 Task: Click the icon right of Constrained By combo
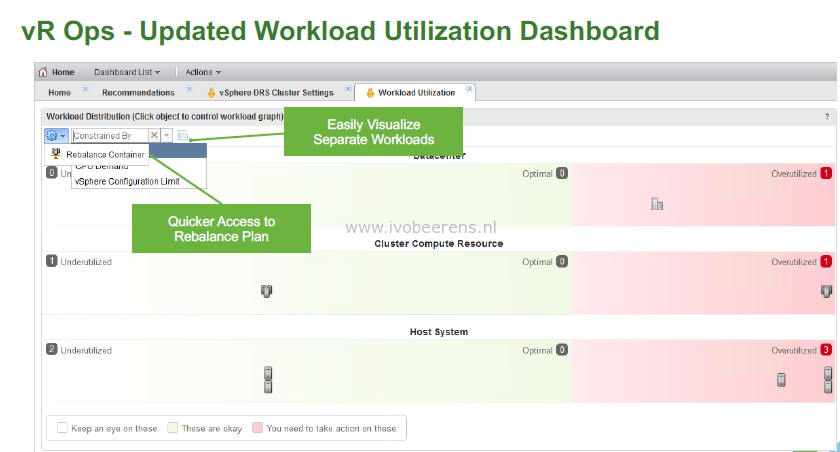[182, 136]
